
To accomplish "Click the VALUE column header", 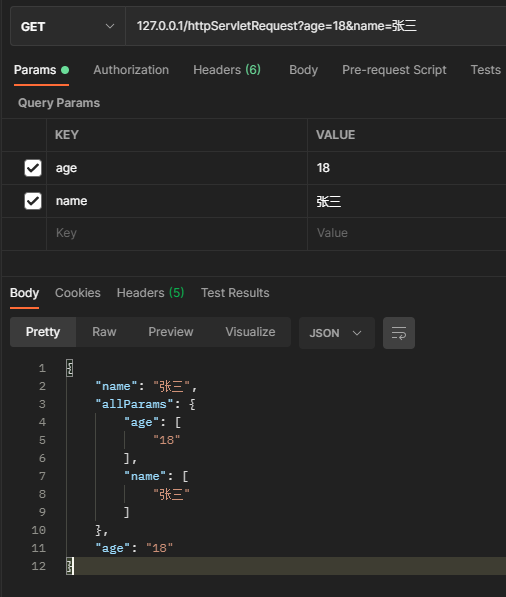I will pyautogui.click(x=335, y=135).
